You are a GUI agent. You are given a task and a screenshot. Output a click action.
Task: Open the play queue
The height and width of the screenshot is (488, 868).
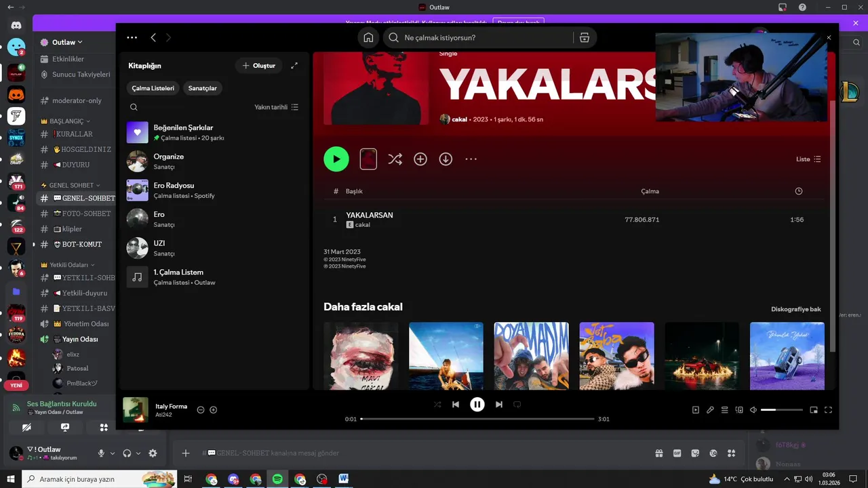tap(724, 410)
